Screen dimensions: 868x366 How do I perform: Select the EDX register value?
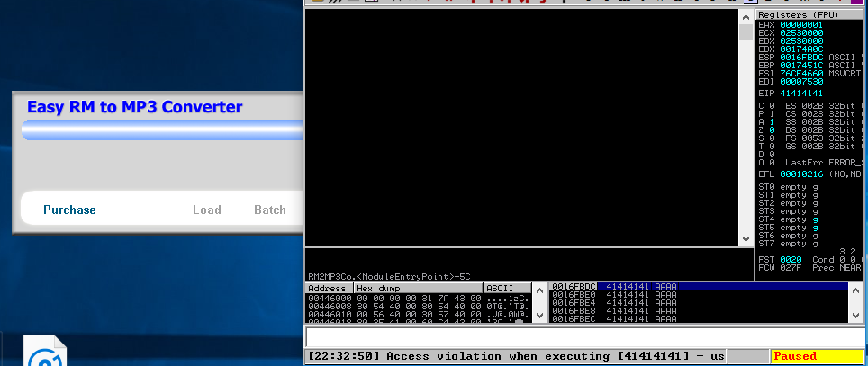coord(801,40)
